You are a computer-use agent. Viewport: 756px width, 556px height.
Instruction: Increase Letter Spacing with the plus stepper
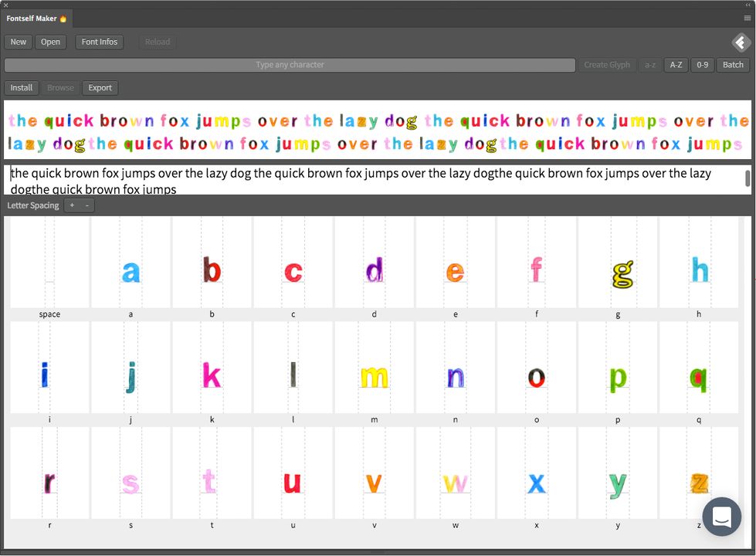(x=71, y=205)
